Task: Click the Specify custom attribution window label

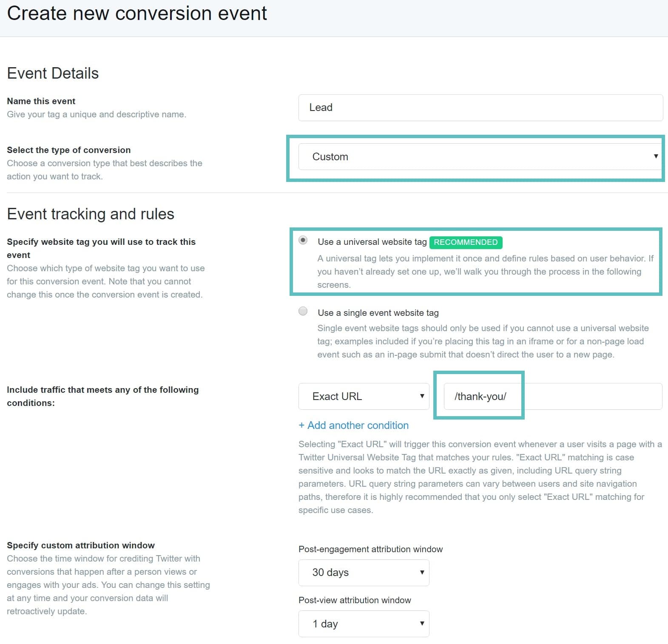Action: point(81,545)
